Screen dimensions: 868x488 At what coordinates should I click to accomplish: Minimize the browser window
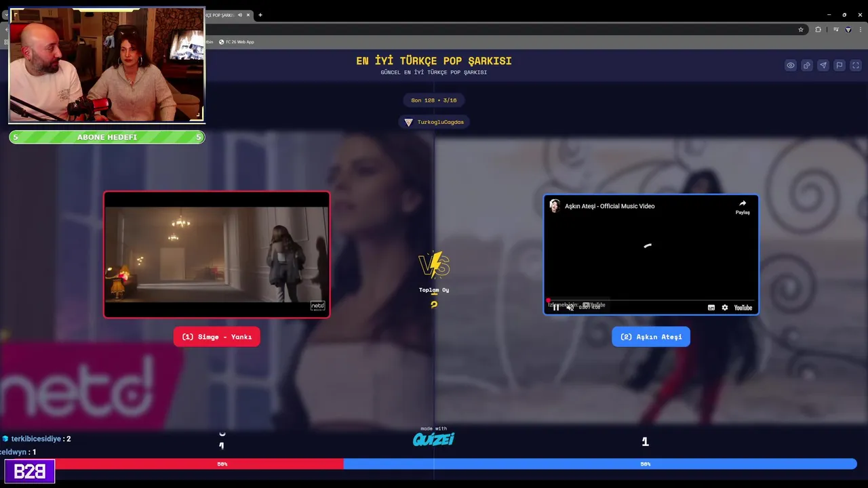(x=829, y=15)
